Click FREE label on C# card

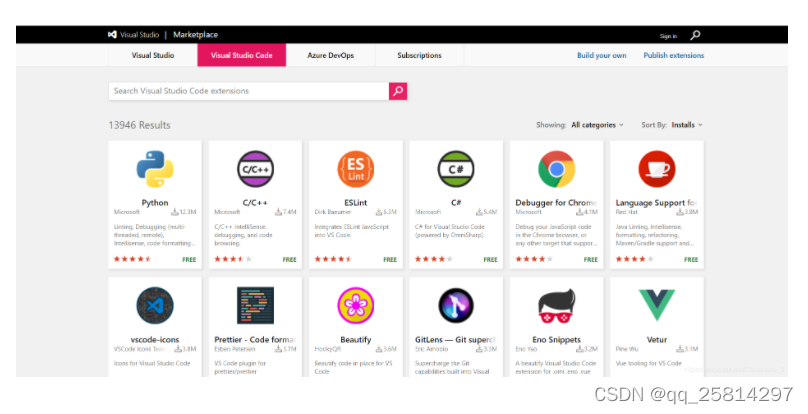(x=491, y=260)
